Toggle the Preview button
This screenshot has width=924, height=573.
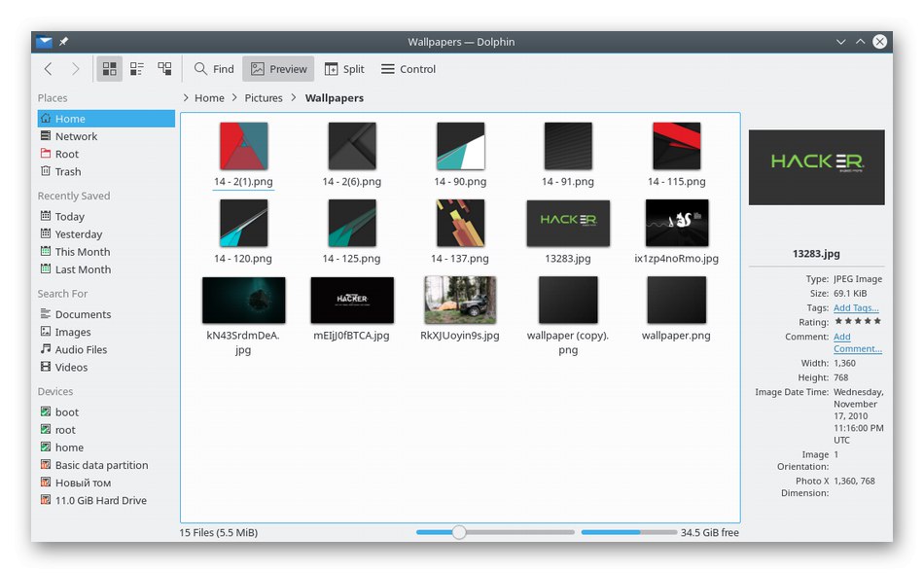[279, 69]
